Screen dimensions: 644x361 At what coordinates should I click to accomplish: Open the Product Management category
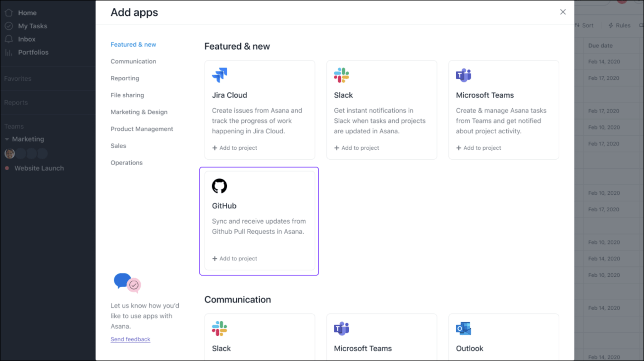(x=142, y=129)
